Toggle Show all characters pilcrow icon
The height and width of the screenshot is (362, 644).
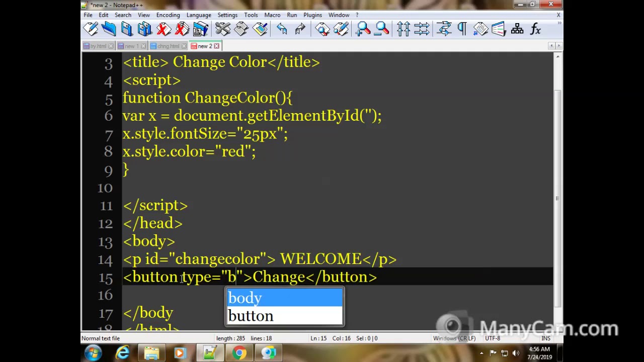click(462, 29)
